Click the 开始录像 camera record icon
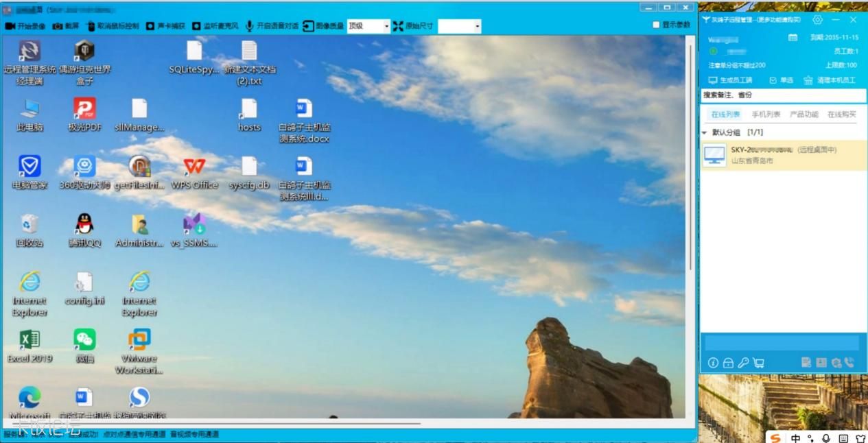 (x=10, y=26)
